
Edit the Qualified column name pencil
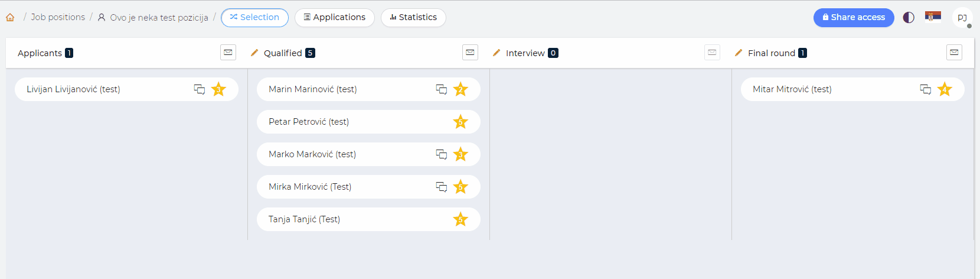click(254, 53)
